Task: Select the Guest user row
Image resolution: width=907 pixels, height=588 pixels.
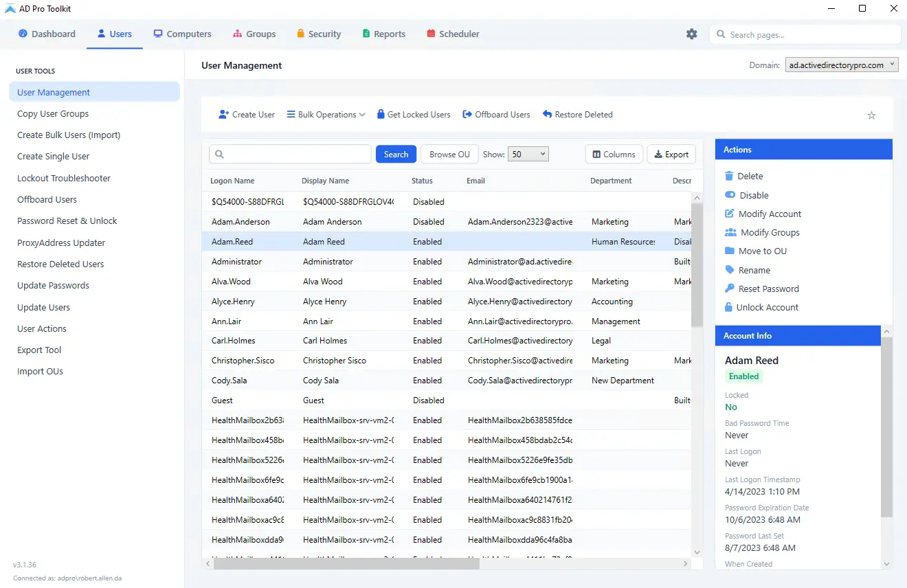Action: coord(447,400)
